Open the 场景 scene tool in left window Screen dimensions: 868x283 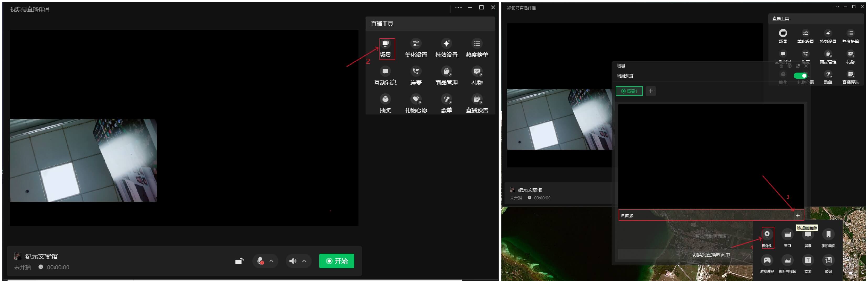pos(385,48)
